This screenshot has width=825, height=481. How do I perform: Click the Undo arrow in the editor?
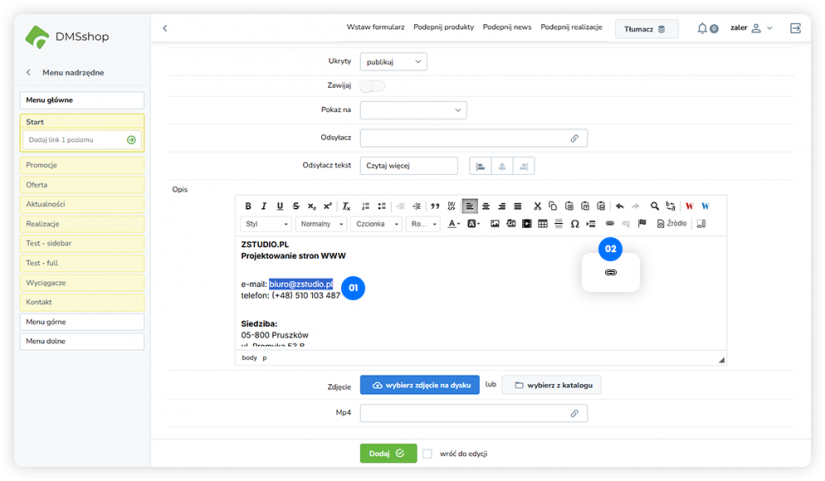pyautogui.click(x=619, y=206)
